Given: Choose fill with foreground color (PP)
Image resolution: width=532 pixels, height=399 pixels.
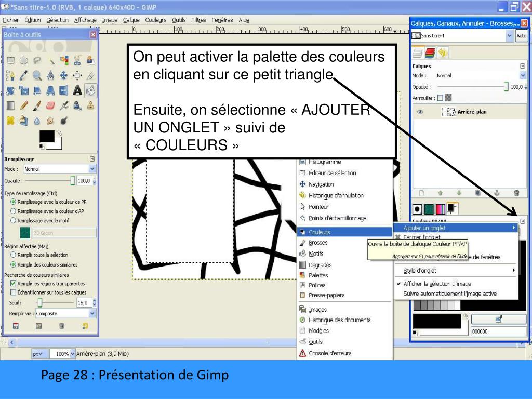Looking at the screenshot, I should coord(13,202).
